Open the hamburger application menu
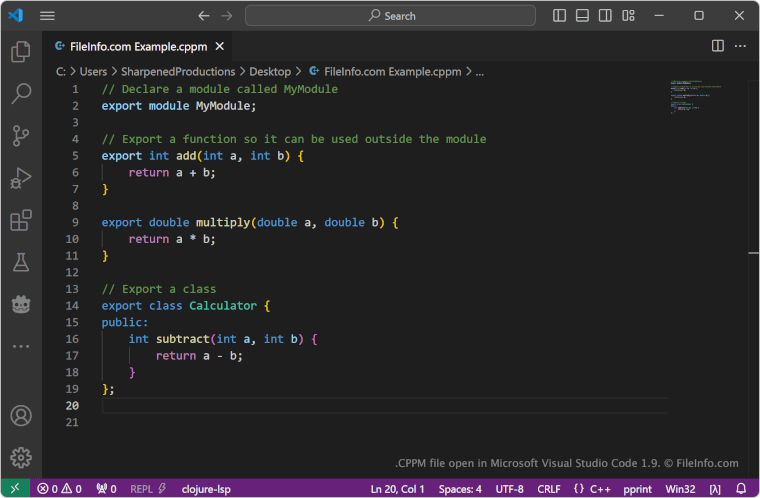Screen dimensions: 760x498 coord(47,16)
